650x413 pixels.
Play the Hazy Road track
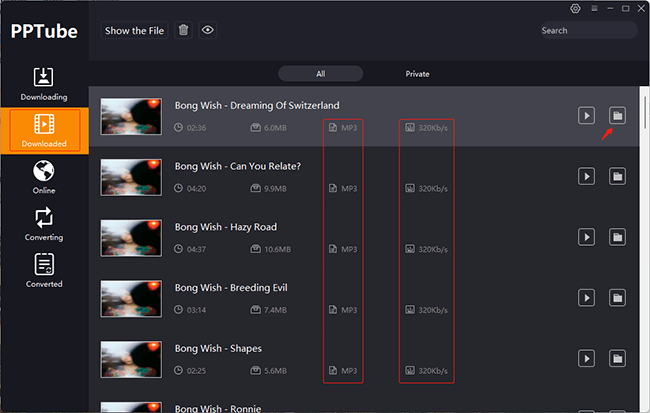click(587, 237)
